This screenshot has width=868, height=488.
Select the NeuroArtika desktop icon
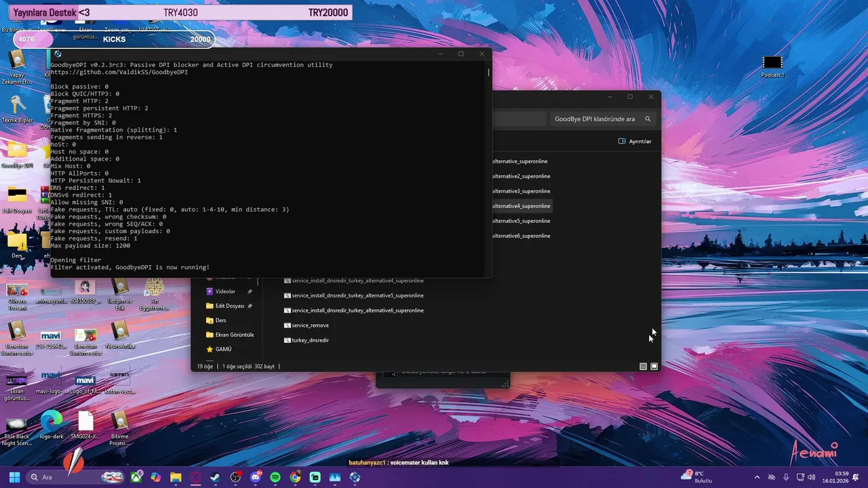coord(120,335)
